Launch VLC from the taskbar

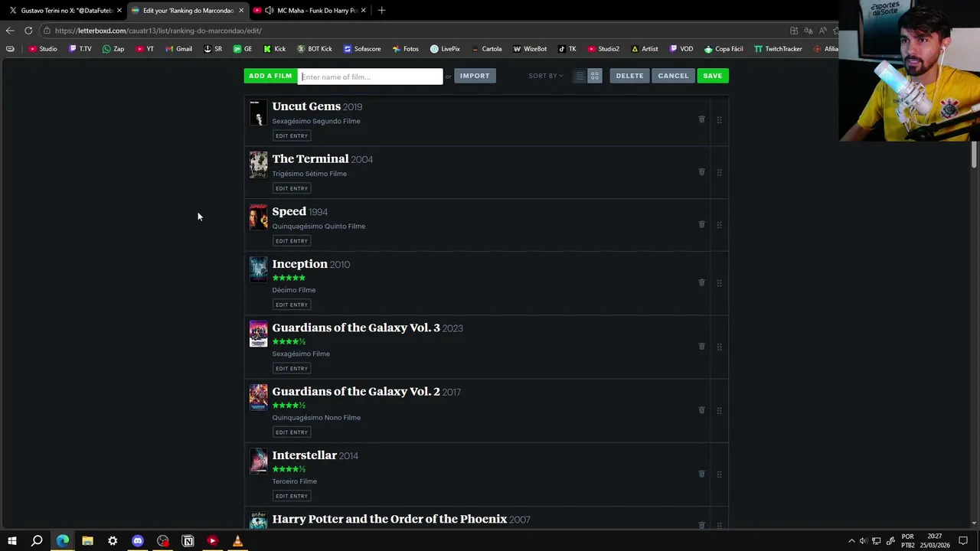pos(237,541)
